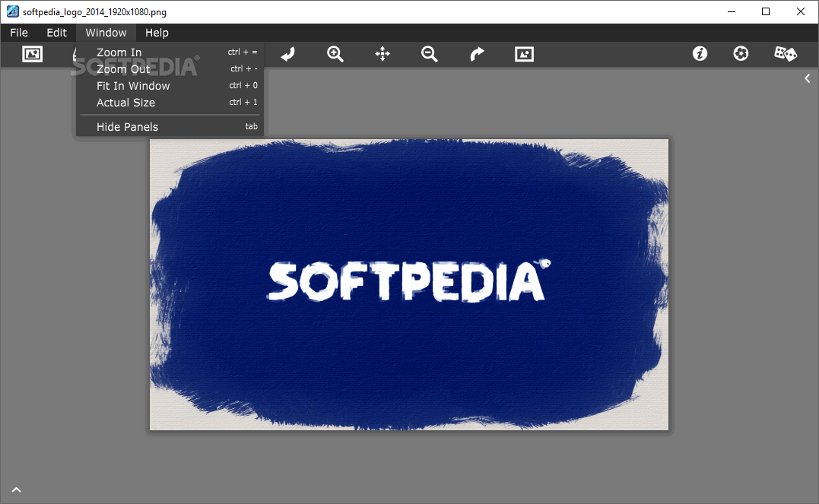
Task: Open the Edit menu
Action: click(x=56, y=33)
